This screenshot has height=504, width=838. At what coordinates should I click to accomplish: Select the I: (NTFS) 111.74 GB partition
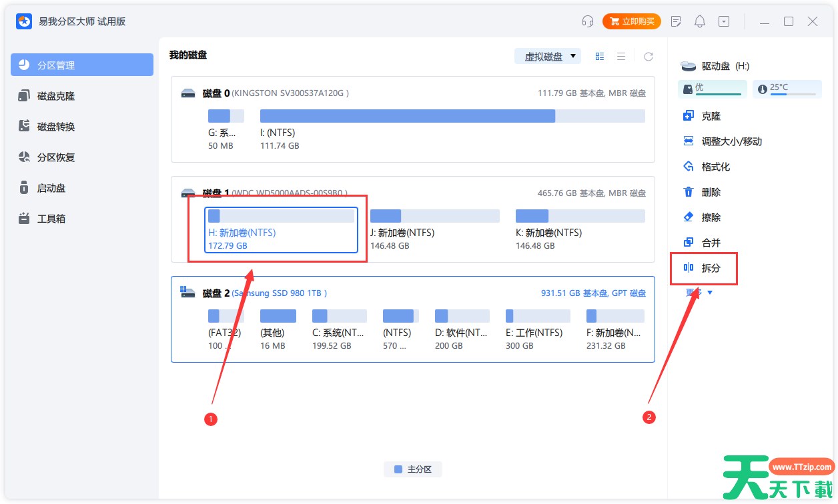pyautogui.click(x=452, y=129)
